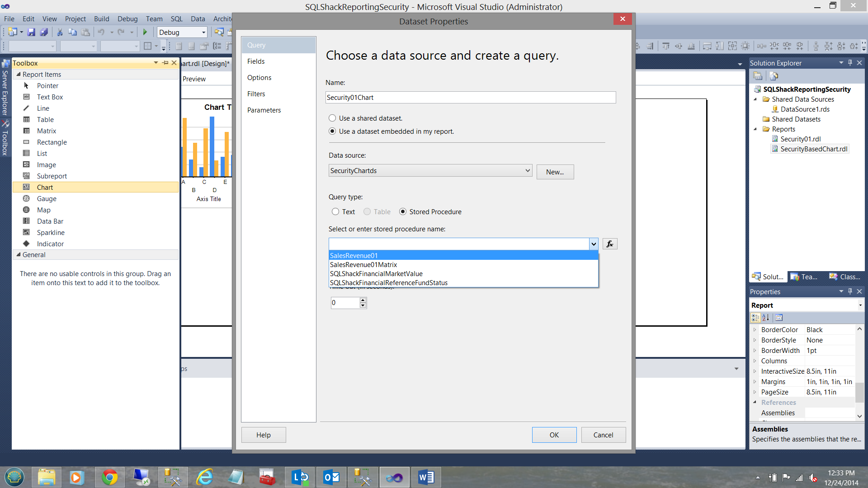Viewport: 868px width, 488px height.
Task: Click the Categorized view icon in Properties
Action: (755, 318)
